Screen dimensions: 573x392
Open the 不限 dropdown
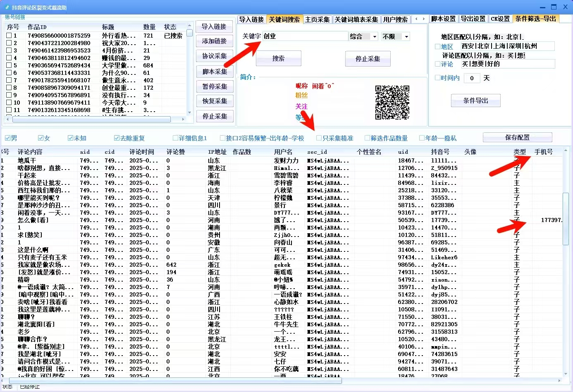[x=406, y=37]
